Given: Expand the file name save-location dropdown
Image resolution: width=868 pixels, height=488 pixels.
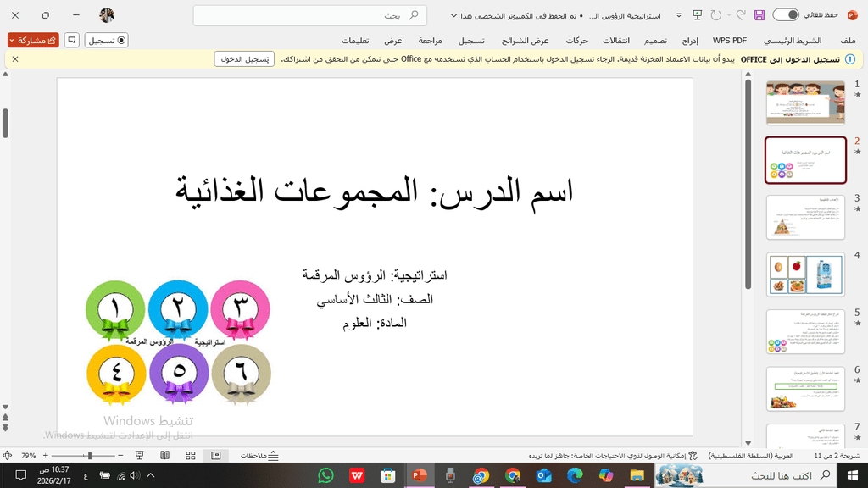Looking at the screenshot, I should (x=454, y=15).
